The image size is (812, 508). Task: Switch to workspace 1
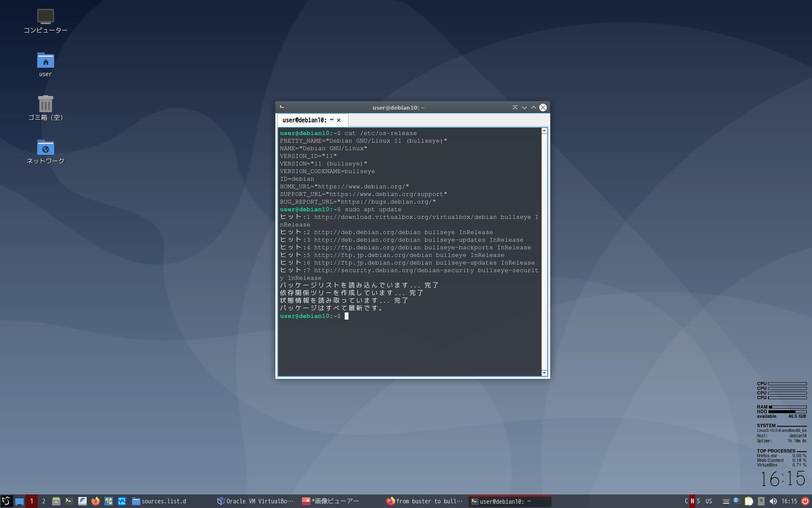pos(31,501)
